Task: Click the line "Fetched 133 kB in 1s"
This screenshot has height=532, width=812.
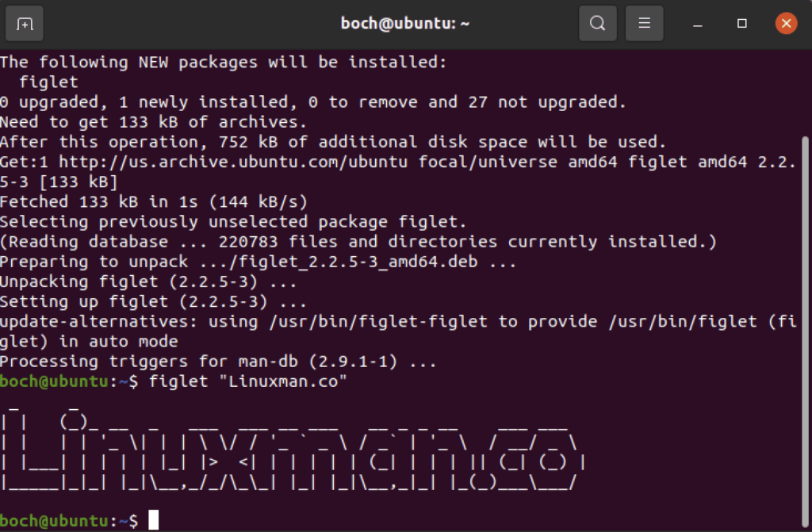Action: 154,201
